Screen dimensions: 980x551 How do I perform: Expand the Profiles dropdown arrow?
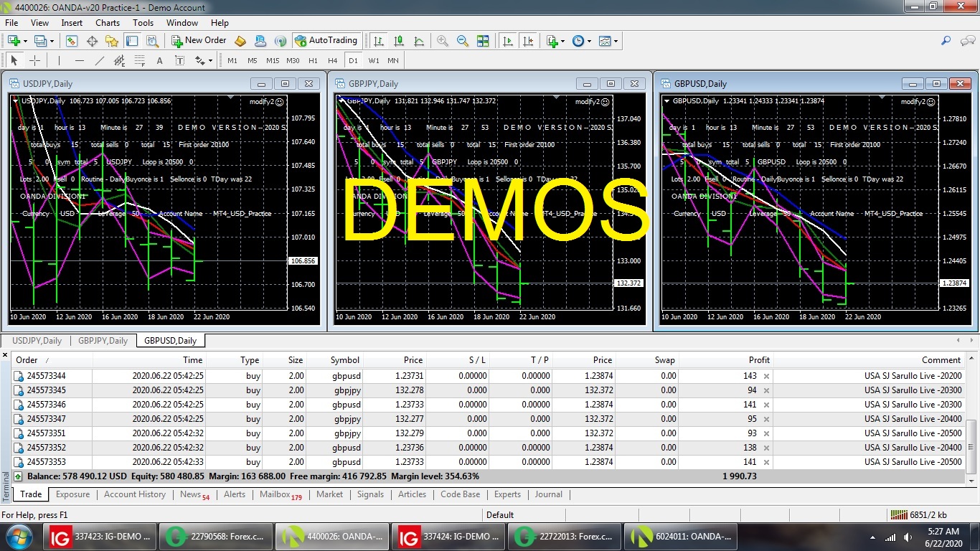tap(51, 41)
